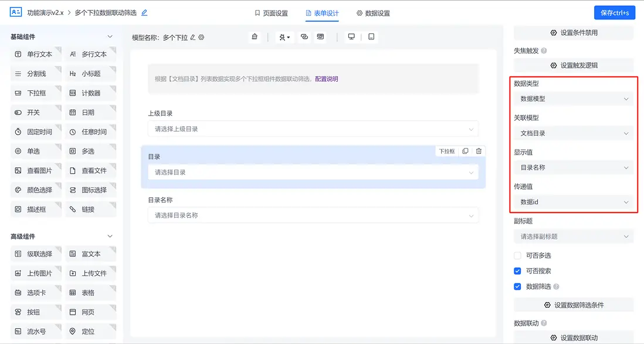This screenshot has height=344, width=644.
Task: Open the 显示值 display value dropdown
Action: click(573, 167)
